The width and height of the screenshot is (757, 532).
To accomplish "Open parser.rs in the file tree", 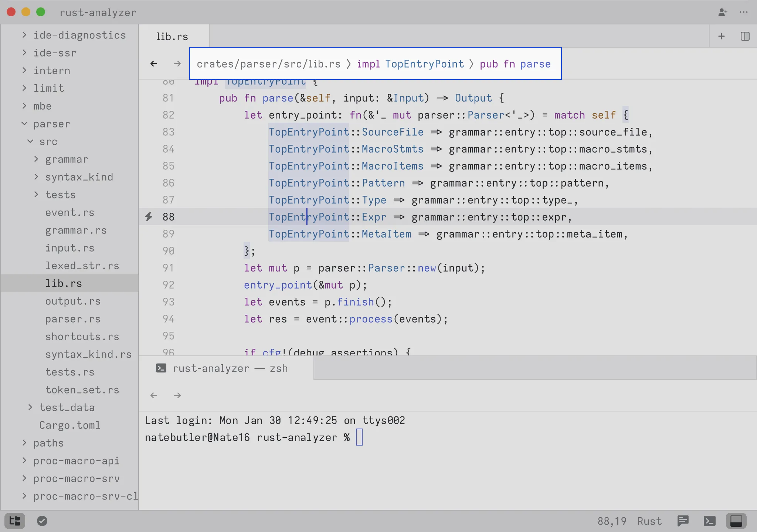I will coord(73,319).
